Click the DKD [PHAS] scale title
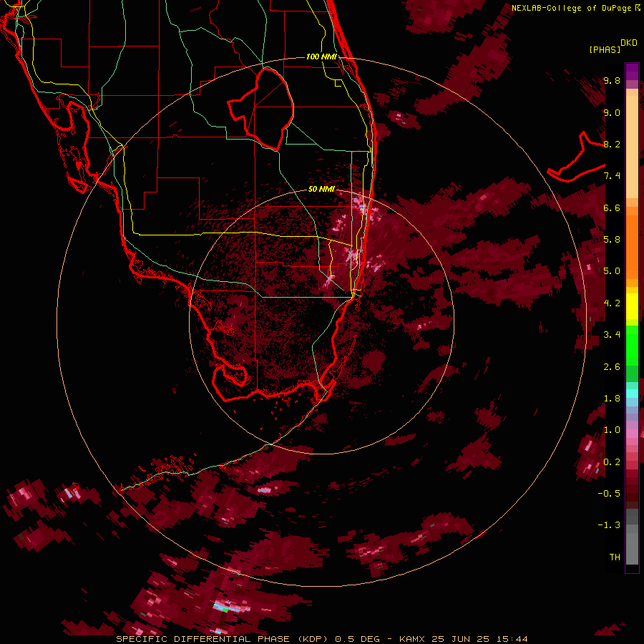Screen dimensions: 644x644 [x=613, y=46]
